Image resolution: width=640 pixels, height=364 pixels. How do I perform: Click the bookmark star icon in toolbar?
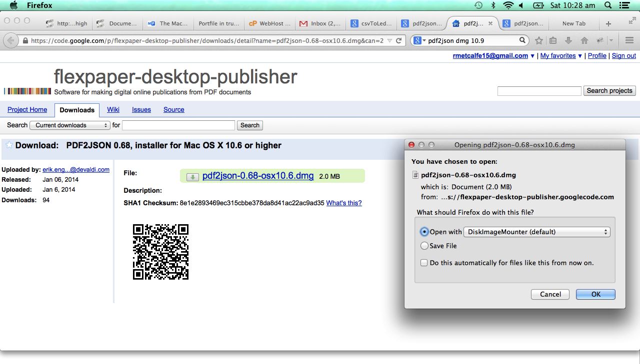538,40
